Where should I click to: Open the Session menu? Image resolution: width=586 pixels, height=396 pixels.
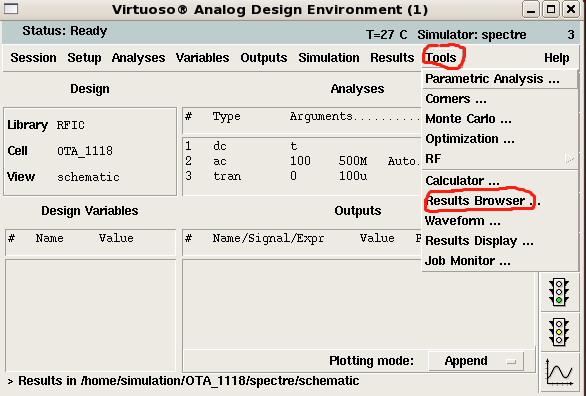click(x=33, y=58)
